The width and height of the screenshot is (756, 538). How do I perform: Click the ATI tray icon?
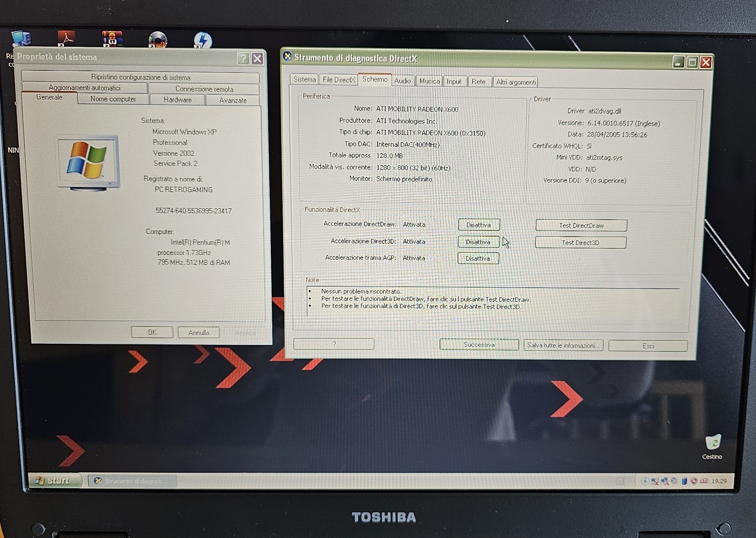[x=704, y=481]
